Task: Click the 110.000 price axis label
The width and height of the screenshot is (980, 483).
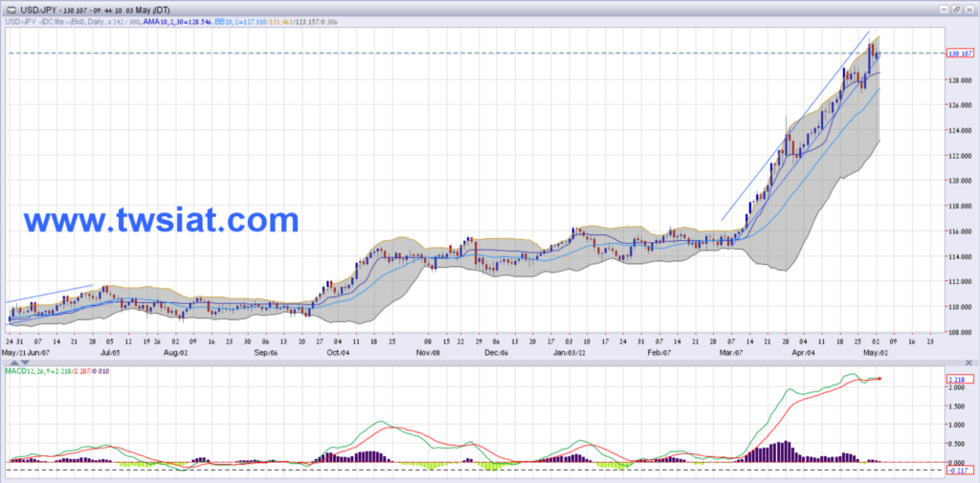Action: tap(961, 307)
